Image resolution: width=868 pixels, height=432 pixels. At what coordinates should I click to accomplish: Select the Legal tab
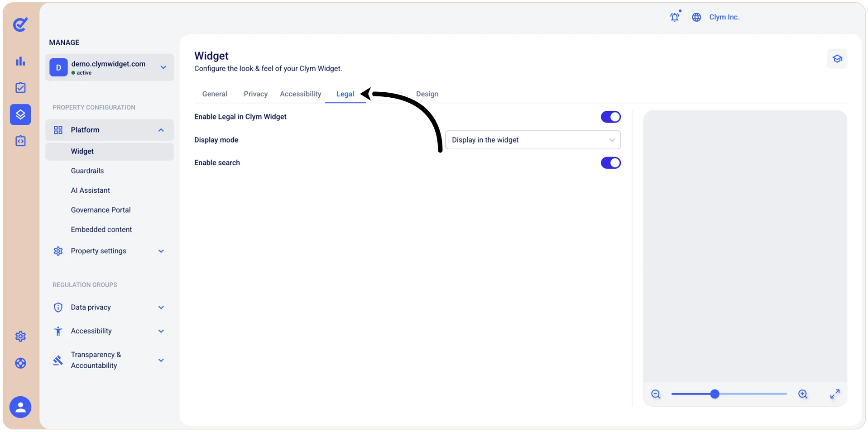tap(345, 94)
